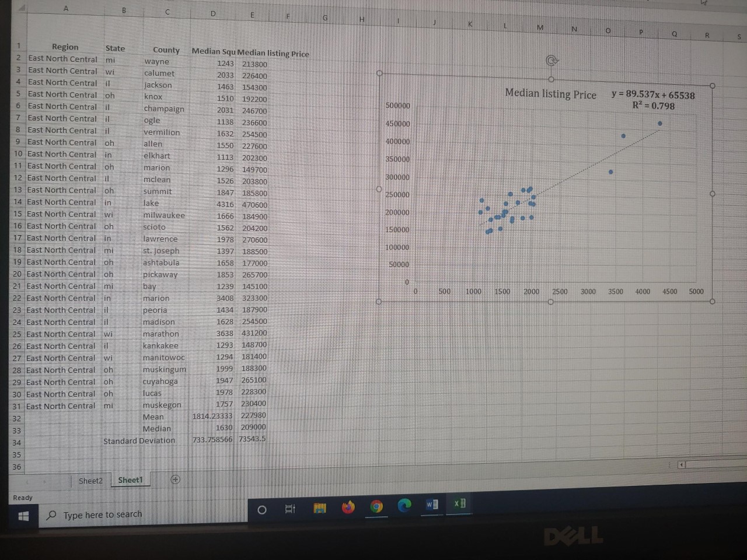
Task: Select the county cell muskegon
Action: click(x=162, y=405)
